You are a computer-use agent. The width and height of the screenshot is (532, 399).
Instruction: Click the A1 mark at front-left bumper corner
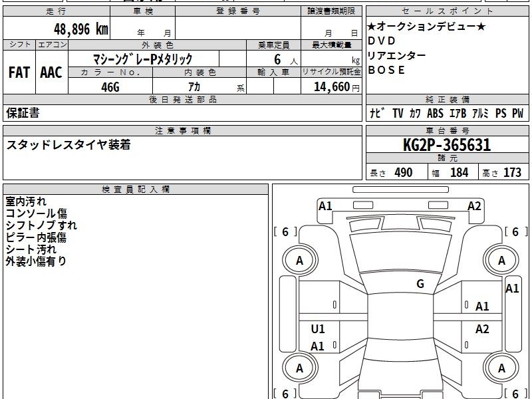tap(325, 206)
